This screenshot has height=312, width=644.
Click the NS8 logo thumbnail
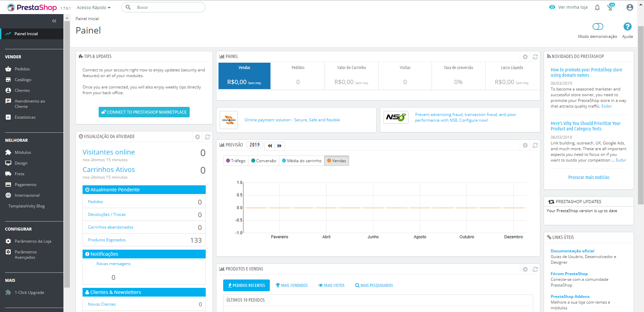point(396,117)
